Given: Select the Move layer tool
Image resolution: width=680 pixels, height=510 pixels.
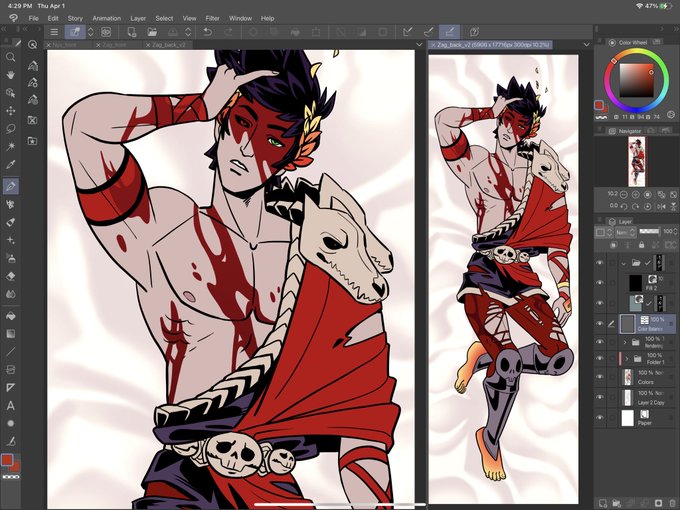Looking at the screenshot, I should (x=10, y=111).
